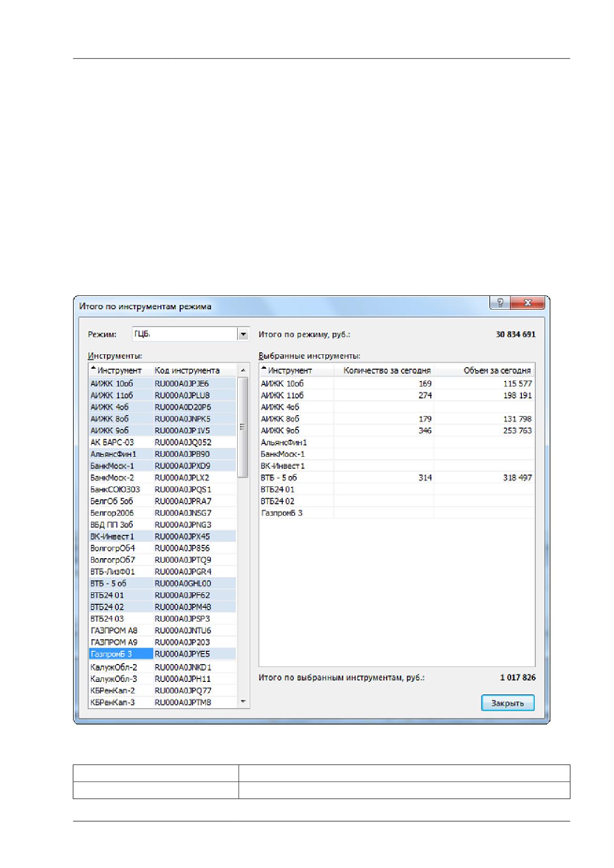Select АИЖК 11об in instruments list
The height and width of the screenshot is (868, 614).
[162, 395]
